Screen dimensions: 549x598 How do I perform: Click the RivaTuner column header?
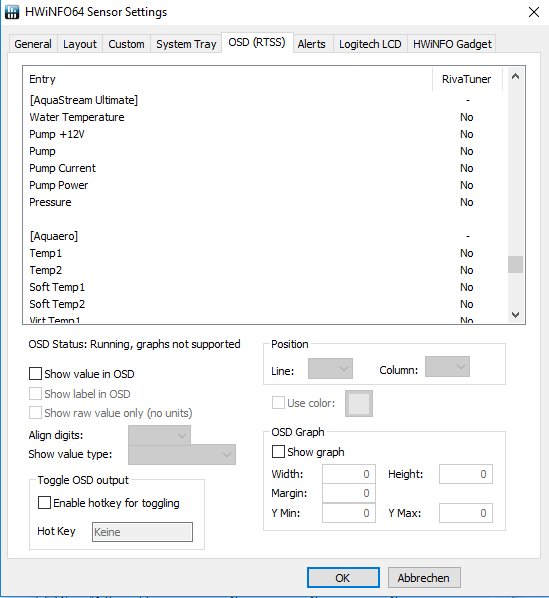467,79
